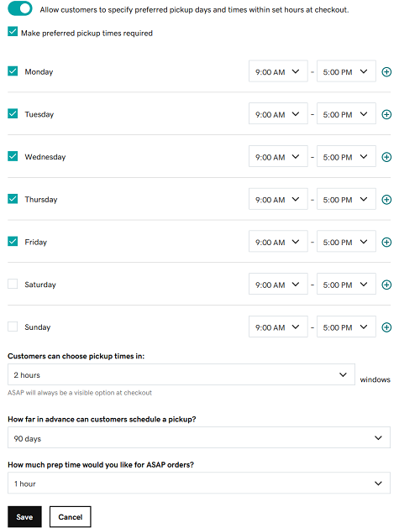This screenshot has height=528, width=420.
Task: Uncheck the Tuesday checkbox
Action: (x=13, y=113)
